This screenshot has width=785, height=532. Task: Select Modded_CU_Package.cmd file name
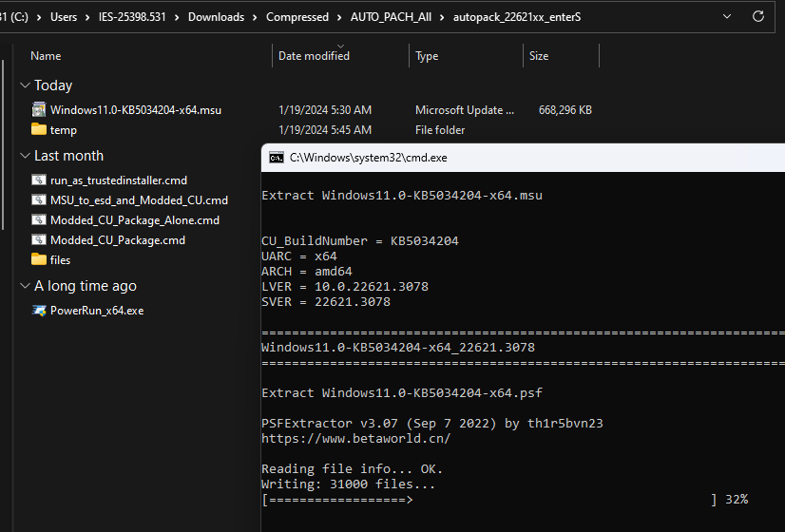tap(118, 240)
